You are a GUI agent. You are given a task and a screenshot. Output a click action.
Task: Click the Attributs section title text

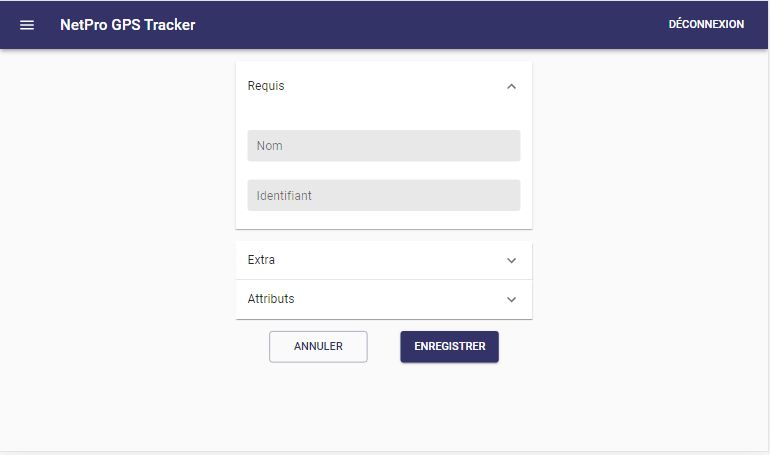coord(271,299)
